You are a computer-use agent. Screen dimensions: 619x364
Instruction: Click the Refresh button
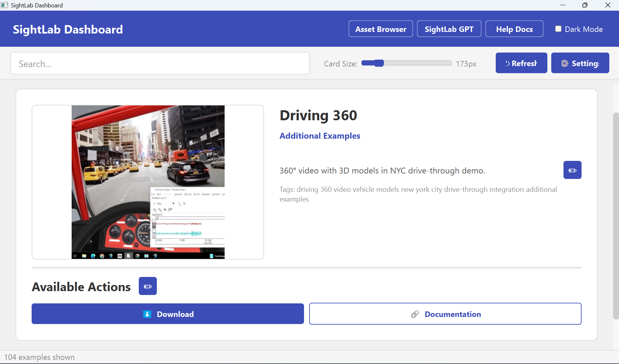coord(521,63)
